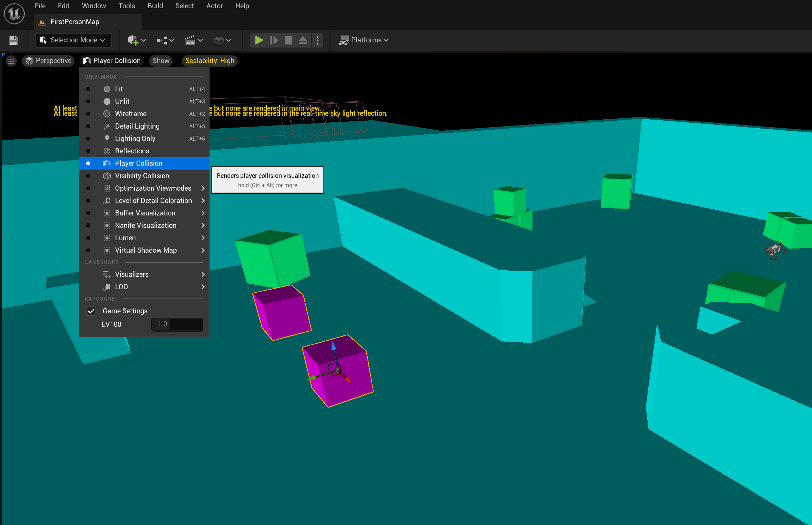Open the Select menu
Image resolution: width=812 pixels, height=525 pixels.
point(184,6)
